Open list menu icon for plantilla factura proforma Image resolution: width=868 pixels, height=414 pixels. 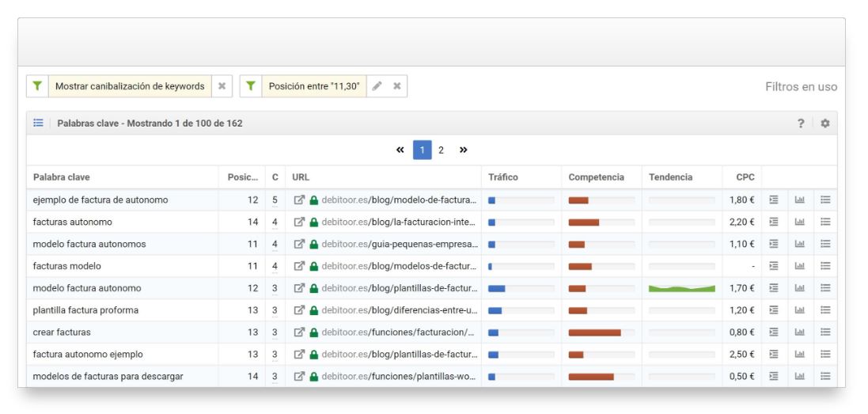(x=825, y=310)
